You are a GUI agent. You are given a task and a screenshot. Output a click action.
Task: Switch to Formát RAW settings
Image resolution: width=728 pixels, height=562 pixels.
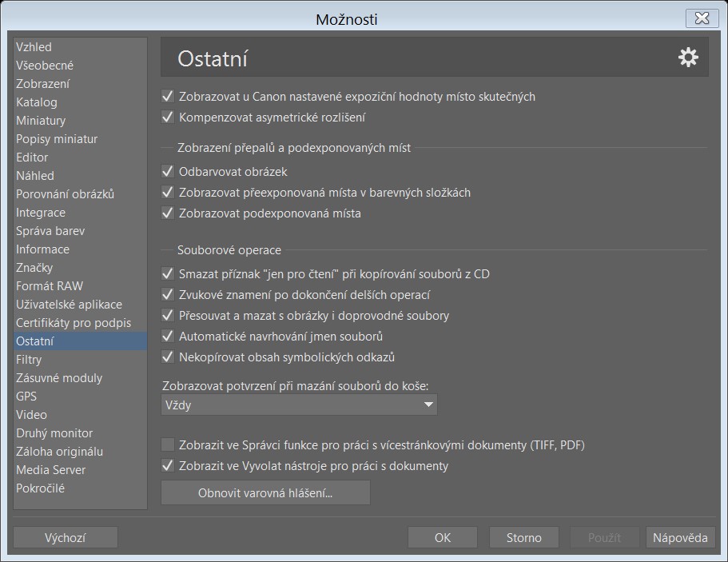[x=50, y=286]
